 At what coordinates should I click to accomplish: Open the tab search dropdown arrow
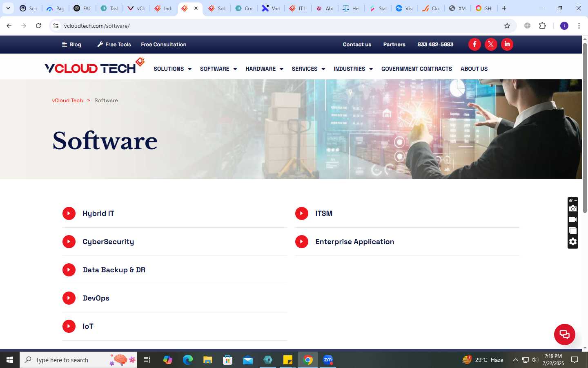tap(8, 8)
